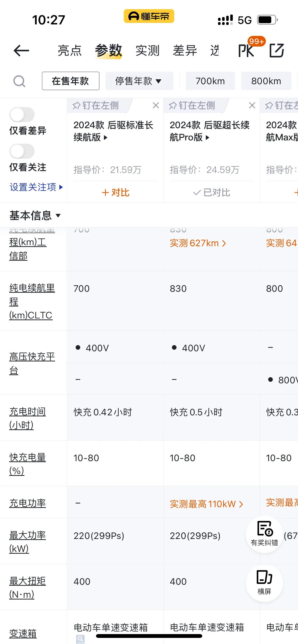Enable the 仅看差异 toggle
Screen dimensions: 298x644
(x=22, y=115)
